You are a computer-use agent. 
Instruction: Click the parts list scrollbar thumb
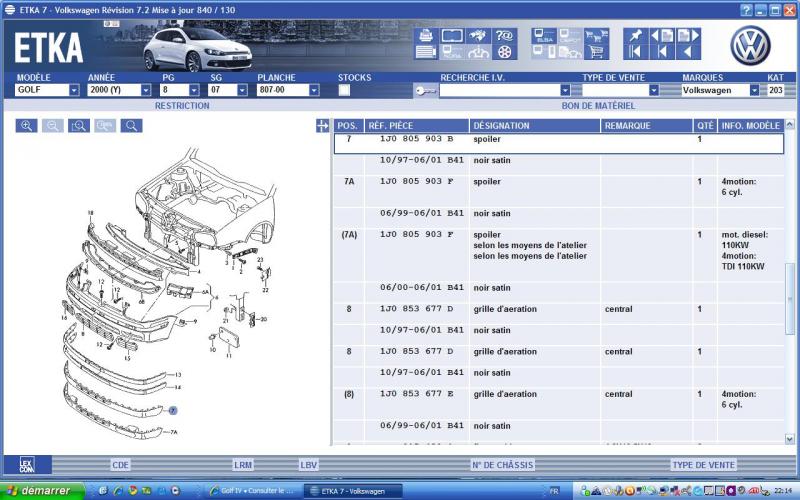click(x=790, y=298)
